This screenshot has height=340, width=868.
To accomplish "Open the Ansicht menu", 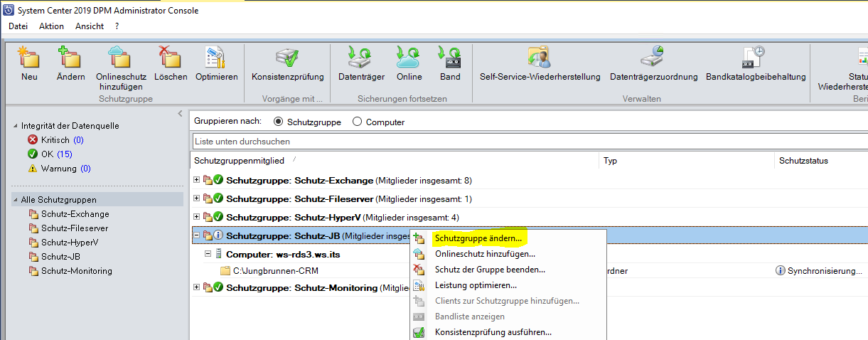I will (90, 26).
